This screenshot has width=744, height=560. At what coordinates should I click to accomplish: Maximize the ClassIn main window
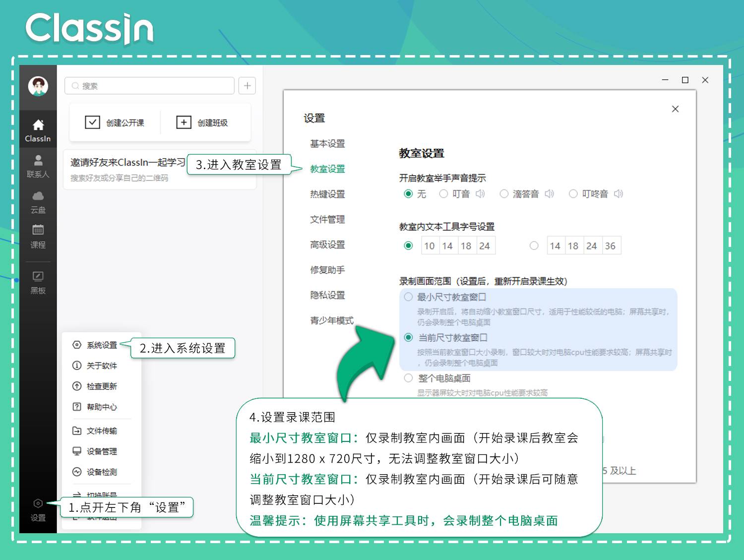click(x=685, y=80)
